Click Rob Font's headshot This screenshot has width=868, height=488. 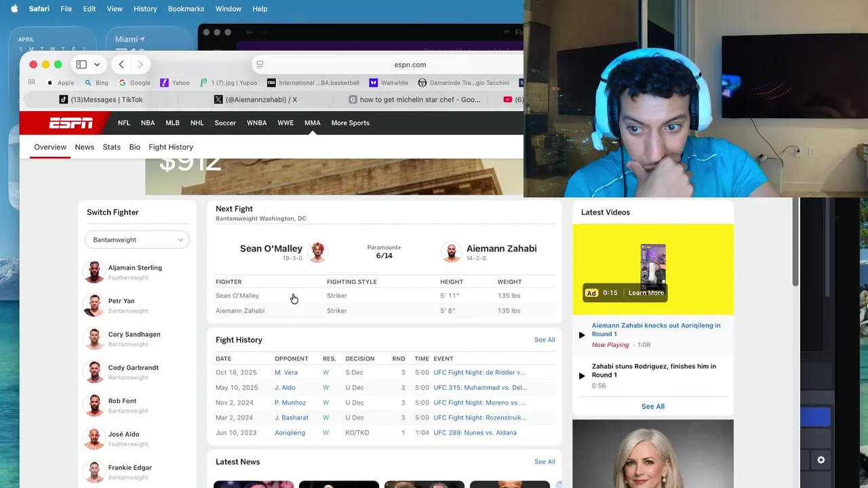point(94,405)
